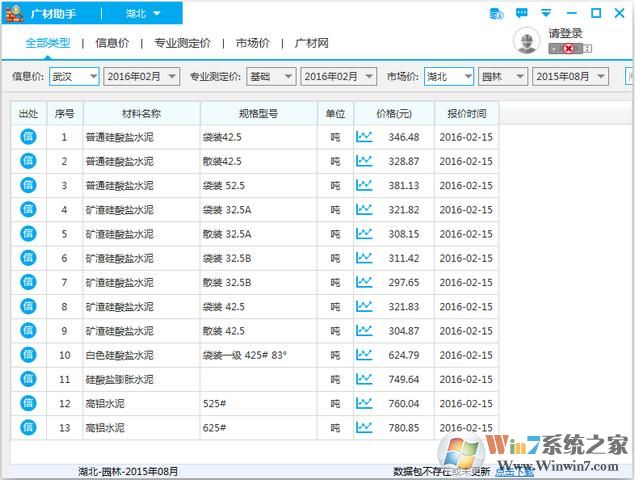Click the user avatar with helmet

tap(526, 40)
